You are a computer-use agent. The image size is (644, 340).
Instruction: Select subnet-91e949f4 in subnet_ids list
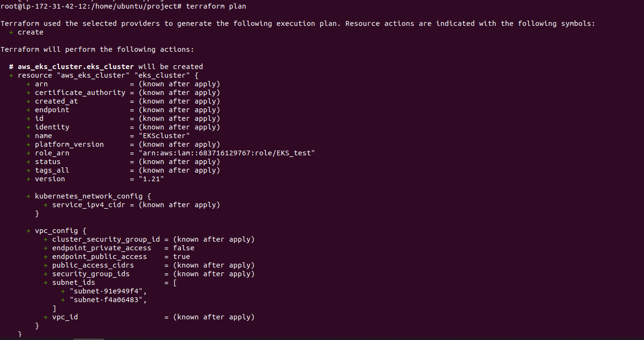(108, 291)
